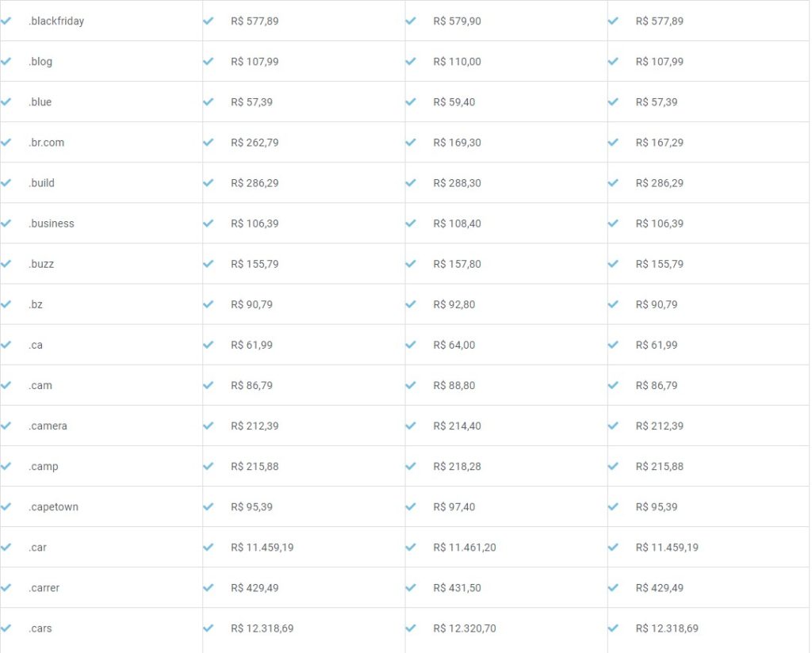Click checkmark icon next to .camera
This screenshot has height=653, width=812.
tap(6, 426)
